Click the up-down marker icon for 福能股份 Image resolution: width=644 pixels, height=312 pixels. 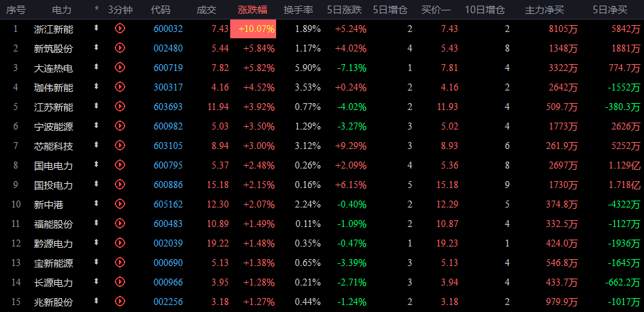coord(97,223)
